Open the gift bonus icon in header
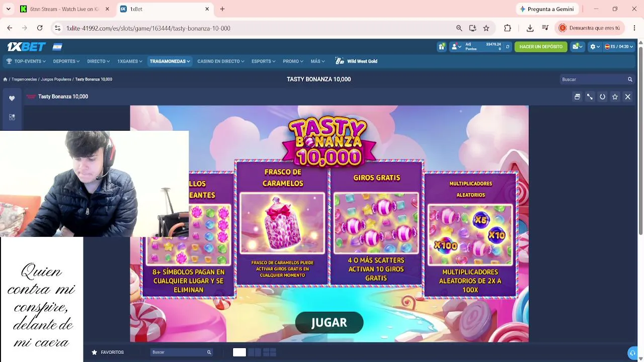 pos(441,47)
